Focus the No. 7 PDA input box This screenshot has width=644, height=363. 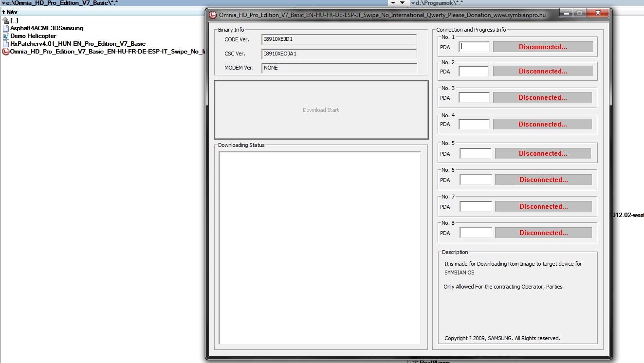(x=476, y=206)
